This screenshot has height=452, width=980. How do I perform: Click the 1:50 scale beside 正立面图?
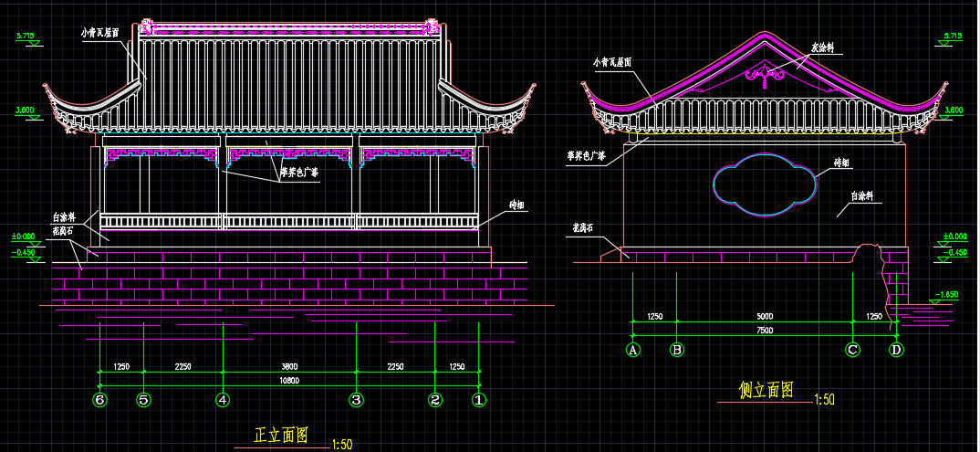pyautogui.click(x=342, y=445)
